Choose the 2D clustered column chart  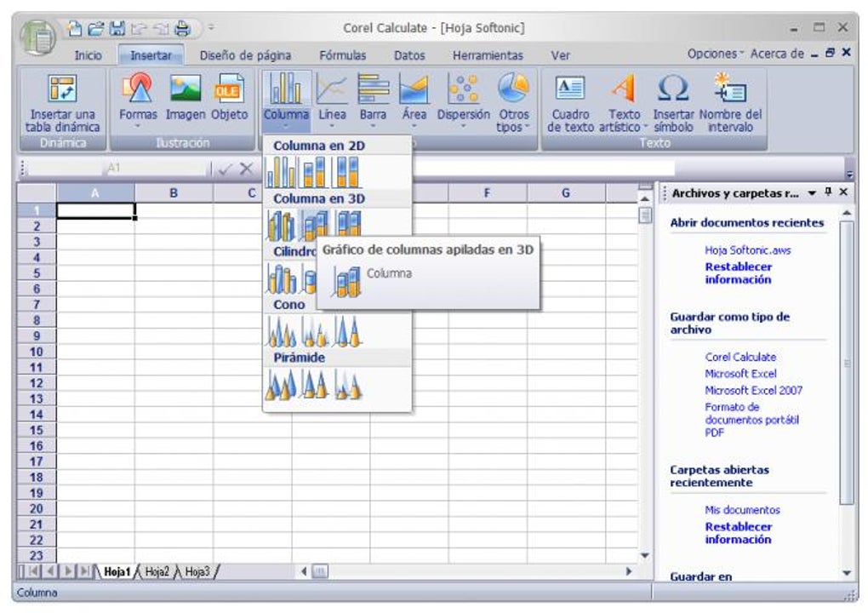click(x=281, y=172)
